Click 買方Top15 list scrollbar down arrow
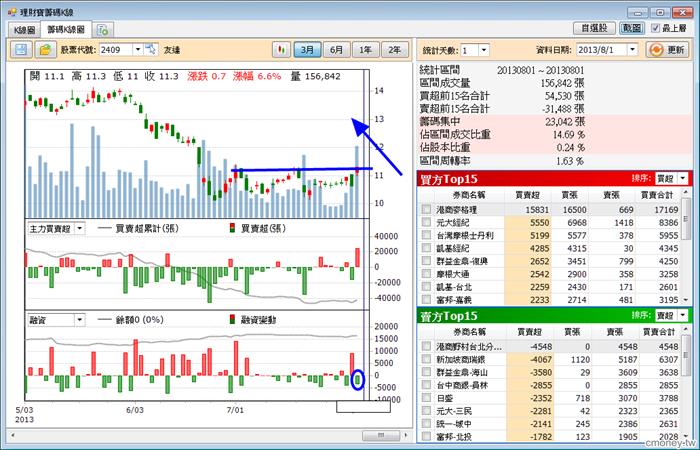This screenshot has height=450, width=700. pos(686,300)
